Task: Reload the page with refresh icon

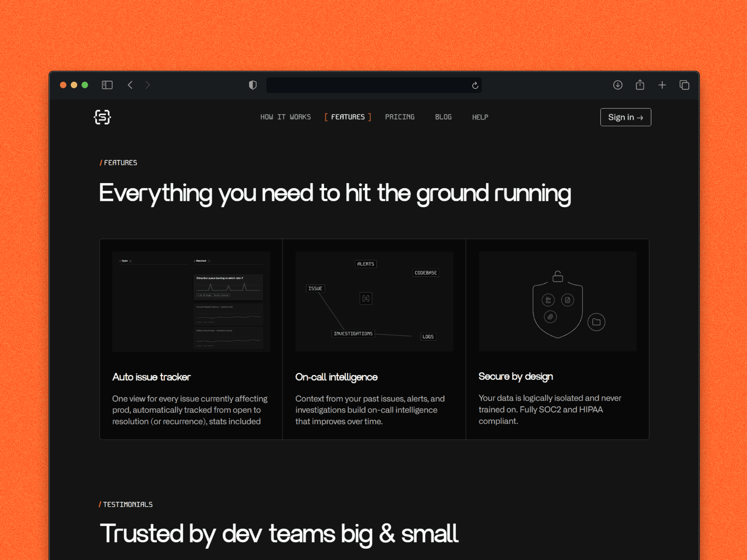Action: [x=475, y=85]
